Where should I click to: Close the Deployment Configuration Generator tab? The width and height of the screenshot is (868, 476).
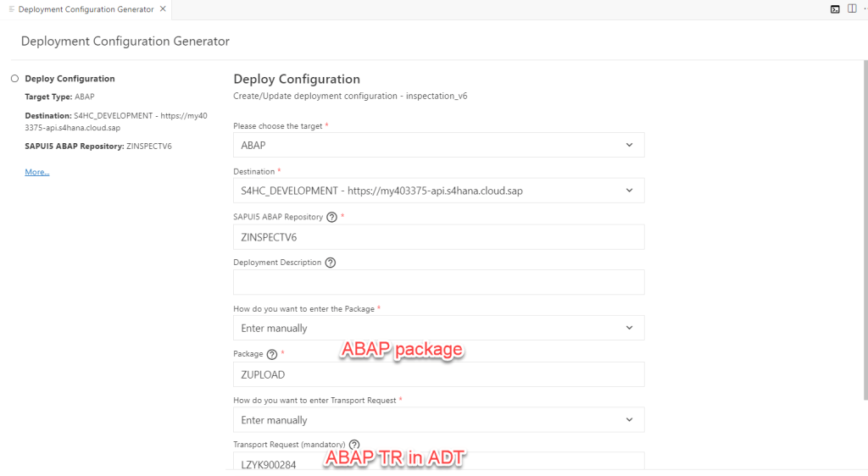(163, 9)
